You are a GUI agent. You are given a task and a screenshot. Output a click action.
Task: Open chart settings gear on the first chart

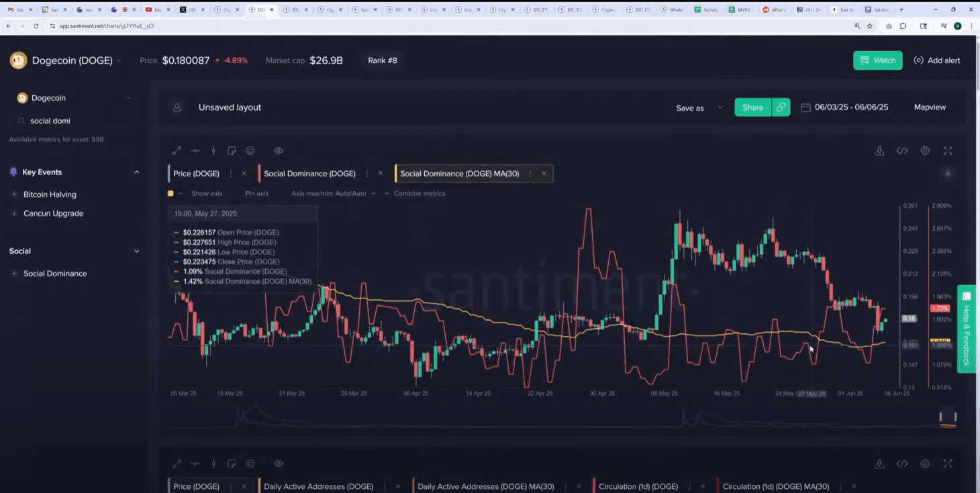tap(925, 151)
